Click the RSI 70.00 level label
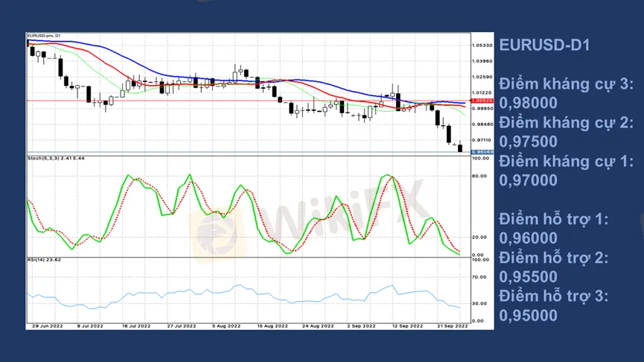The image size is (644, 362). pyautogui.click(x=480, y=276)
